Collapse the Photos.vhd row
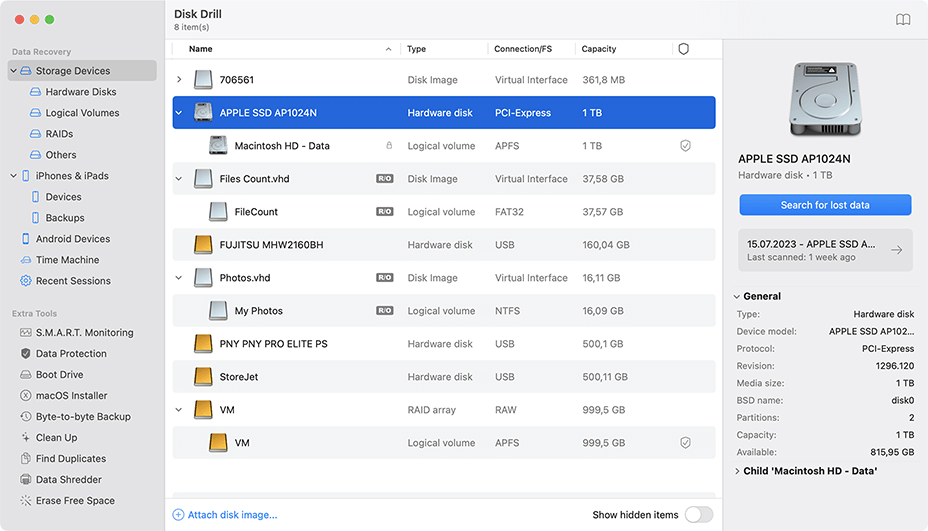Image resolution: width=928 pixels, height=531 pixels. coord(179,278)
